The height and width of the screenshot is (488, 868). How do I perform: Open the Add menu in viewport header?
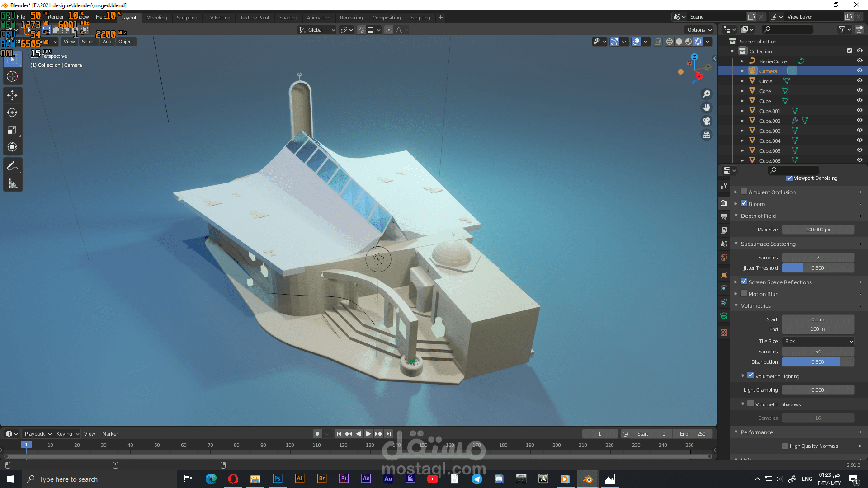point(107,42)
